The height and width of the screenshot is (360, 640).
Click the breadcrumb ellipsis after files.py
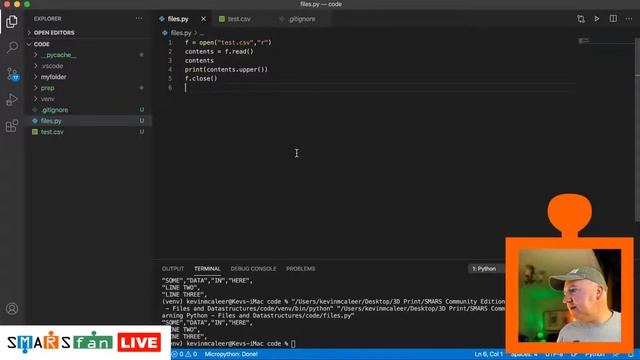pos(202,33)
